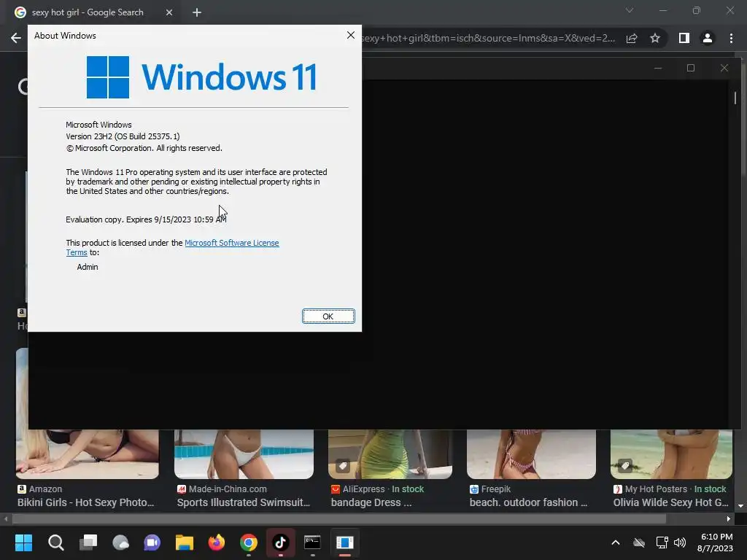Open the clock and date flyout
The width and height of the screenshot is (747, 560).
(715, 542)
